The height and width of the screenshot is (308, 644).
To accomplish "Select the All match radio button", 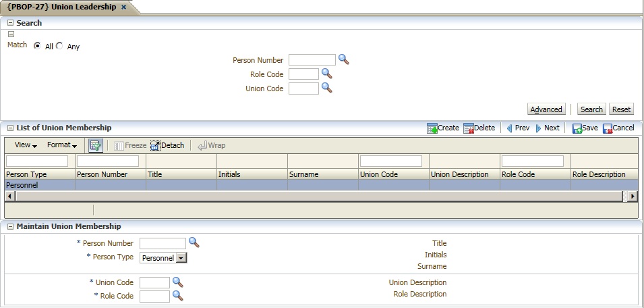I will pos(37,46).
